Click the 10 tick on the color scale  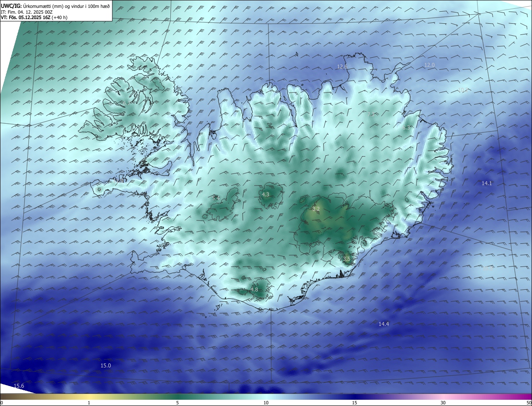coord(266,403)
